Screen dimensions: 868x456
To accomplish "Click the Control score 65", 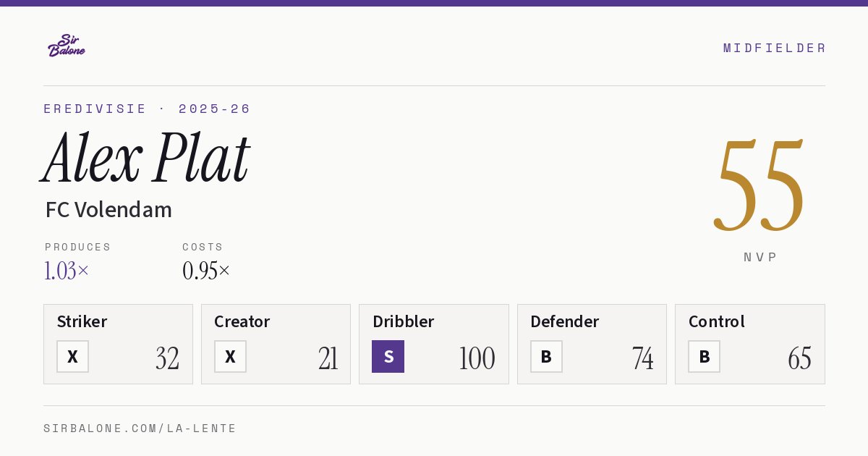I will pos(799,358).
